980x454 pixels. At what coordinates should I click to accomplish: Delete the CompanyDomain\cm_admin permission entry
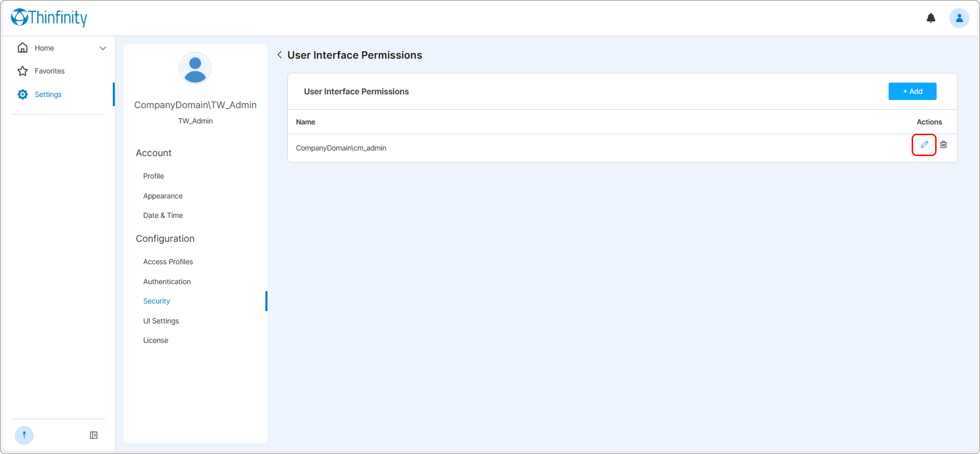[943, 145]
